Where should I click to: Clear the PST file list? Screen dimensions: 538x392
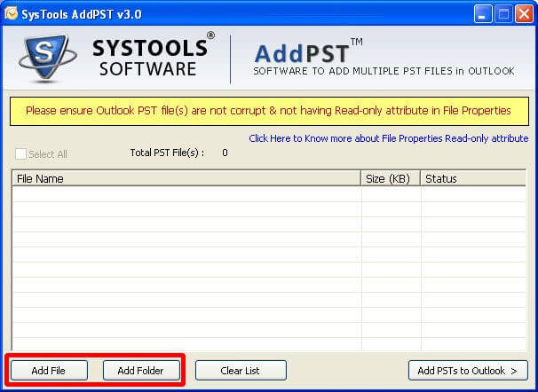coord(241,371)
